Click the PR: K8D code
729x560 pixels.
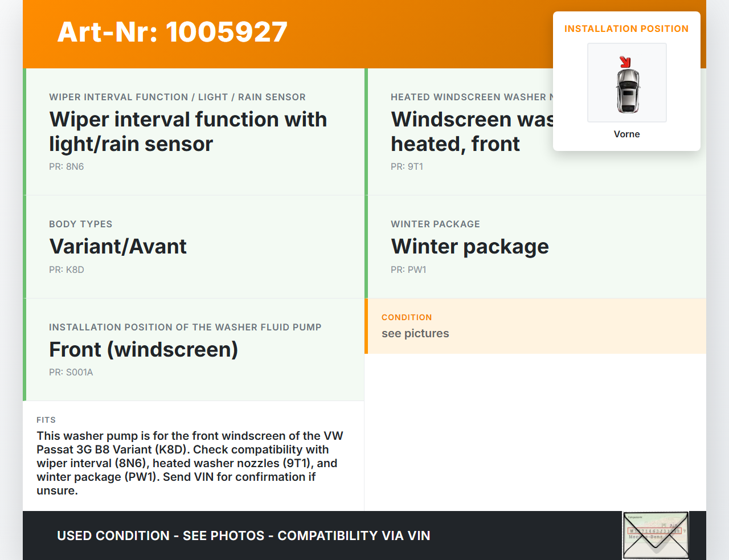pyautogui.click(x=67, y=269)
